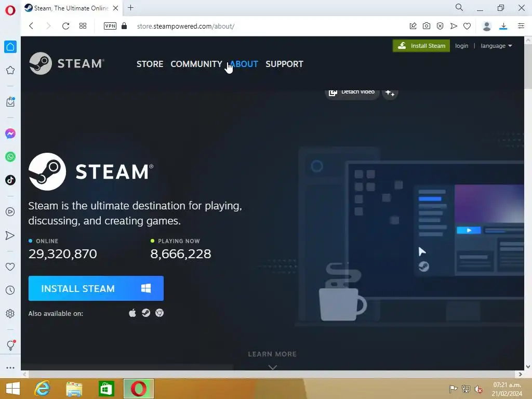
Task: Open muted volume tray icon
Action: 478,389
